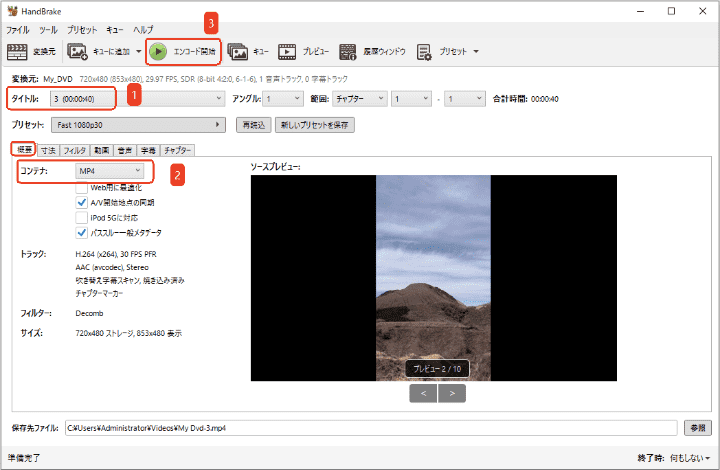The width and height of the screenshot is (720, 470).
Task: Click the 新しいプリセットを保存 button
Action: click(x=314, y=125)
